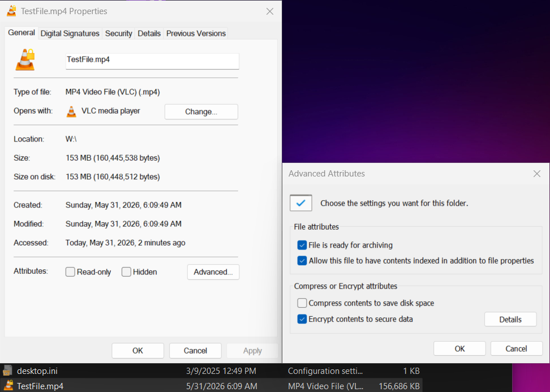Image resolution: width=550 pixels, height=392 pixels.
Task: Cancel the Advanced Attributes dialog
Action: click(516, 348)
